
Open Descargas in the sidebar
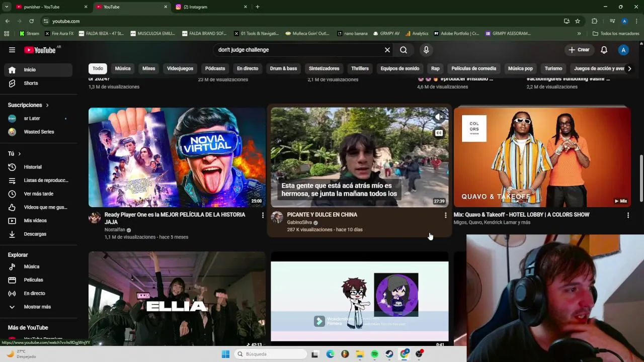pos(38,234)
